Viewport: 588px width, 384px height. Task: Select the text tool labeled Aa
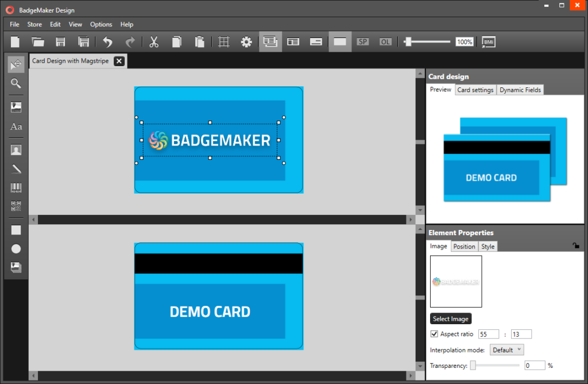tap(16, 127)
